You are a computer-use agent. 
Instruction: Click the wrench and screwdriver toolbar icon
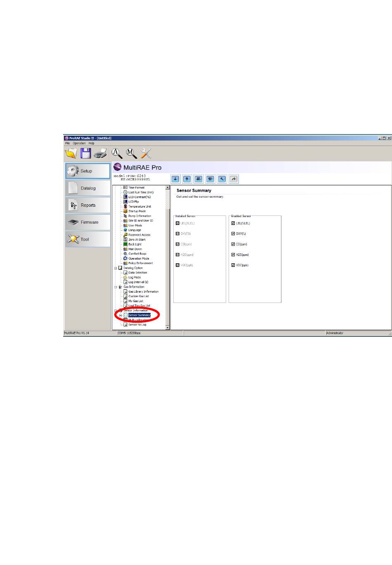tap(146, 154)
